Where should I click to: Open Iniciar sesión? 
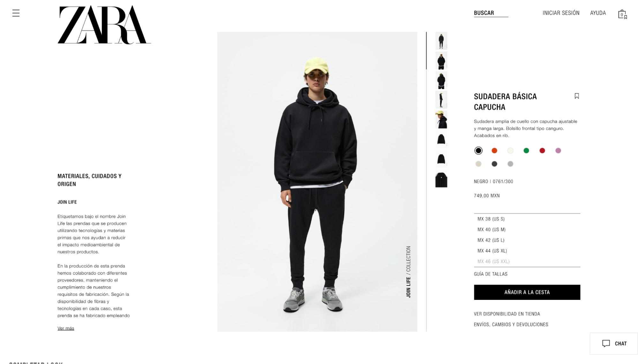click(561, 13)
